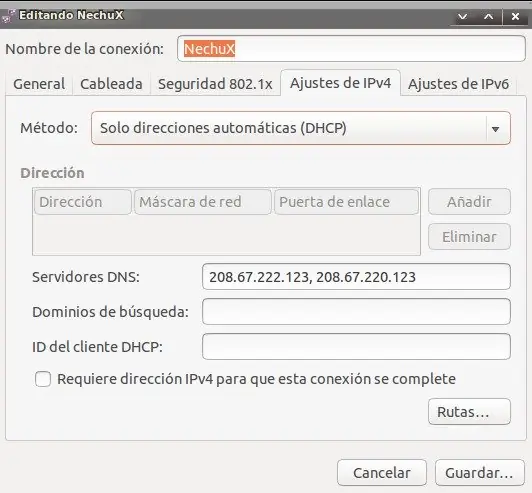Click the 'Nombre de la conexión:' label

coord(84,49)
